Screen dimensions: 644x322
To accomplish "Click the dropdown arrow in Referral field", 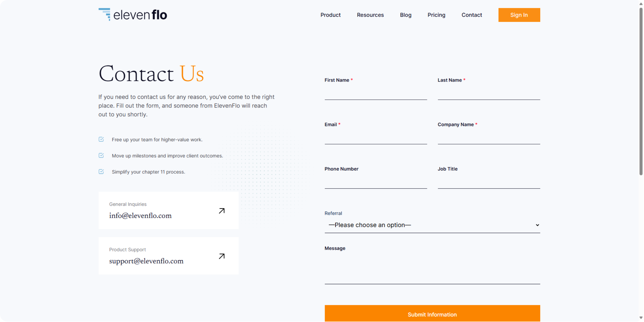I will click(537, 225).
